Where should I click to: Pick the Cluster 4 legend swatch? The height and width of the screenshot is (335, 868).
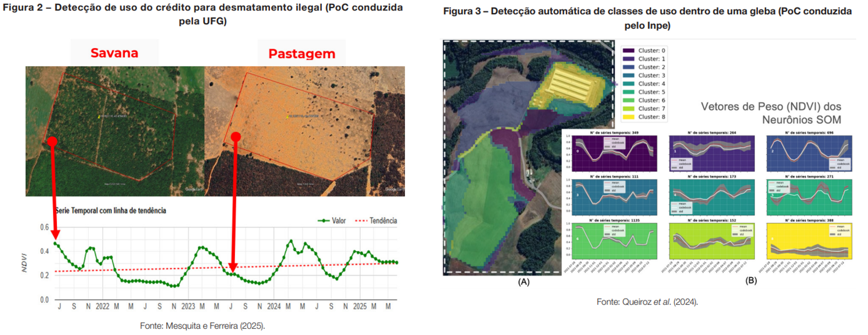tap(628, 84)
